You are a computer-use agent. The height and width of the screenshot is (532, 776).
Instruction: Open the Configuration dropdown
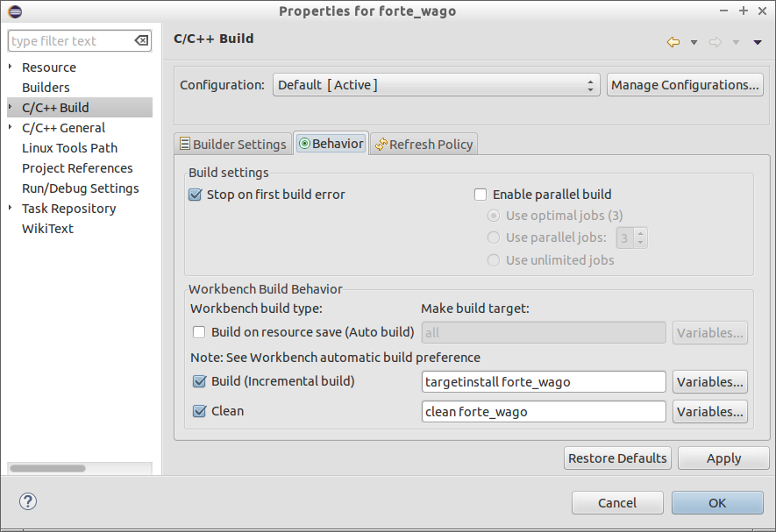[590, 84]
